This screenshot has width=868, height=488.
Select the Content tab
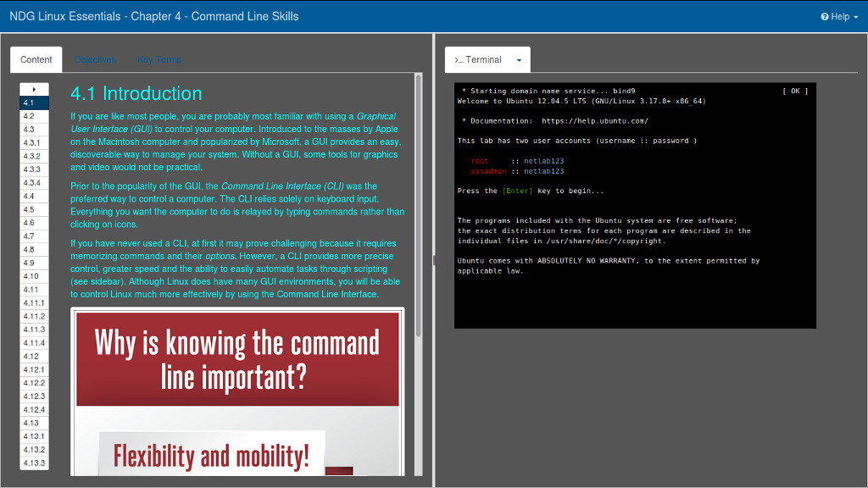pyautogui.click(x=36, y=59)
